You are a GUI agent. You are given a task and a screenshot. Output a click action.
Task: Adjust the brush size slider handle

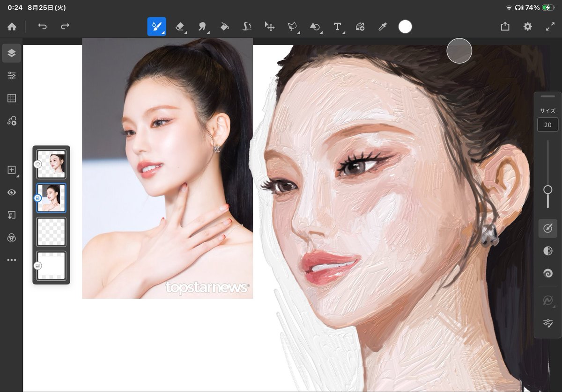(x=547, y=189)
